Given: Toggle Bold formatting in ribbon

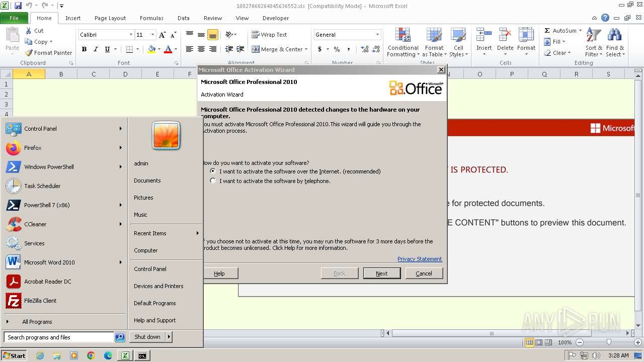Looking at the screenshot, I should (84, 49).
